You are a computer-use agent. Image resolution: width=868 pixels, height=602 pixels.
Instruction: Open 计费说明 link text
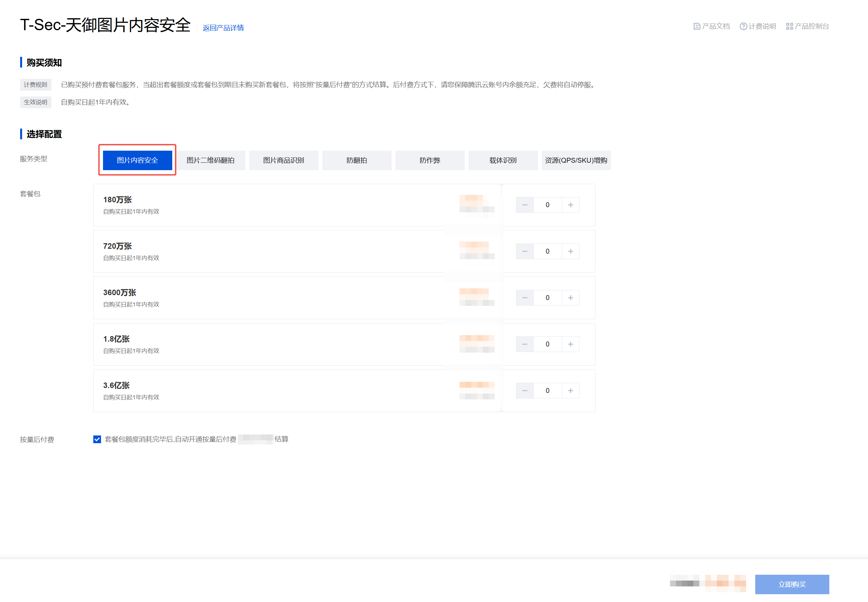coord(762,26)
